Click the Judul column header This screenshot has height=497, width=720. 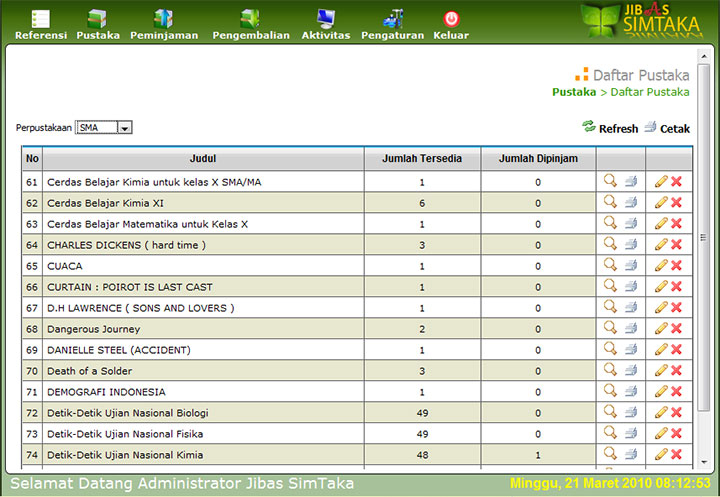coord(203,158)
